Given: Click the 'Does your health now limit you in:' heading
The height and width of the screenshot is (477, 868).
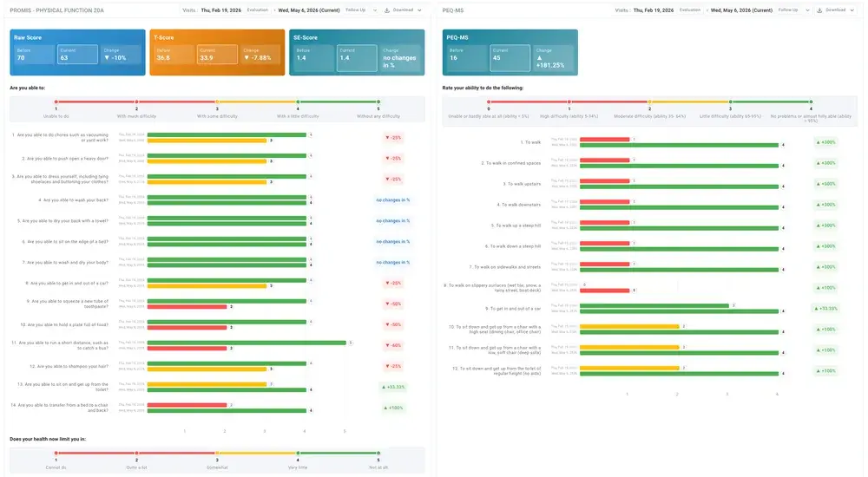Looking at the screenshot, I should click(x=48, y=439).
